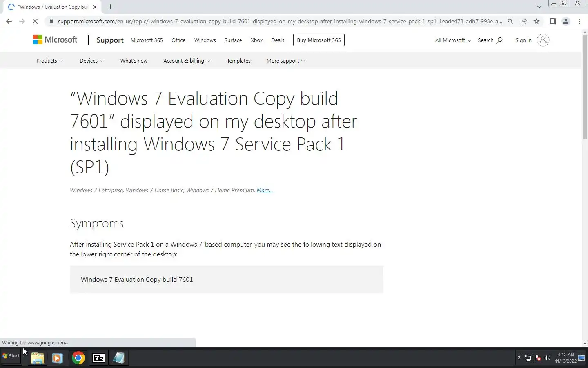Open Windows Explorer from the taskbar
This screenshot has height=368, width=588.
pyautogui.click(x=38, y=358)
